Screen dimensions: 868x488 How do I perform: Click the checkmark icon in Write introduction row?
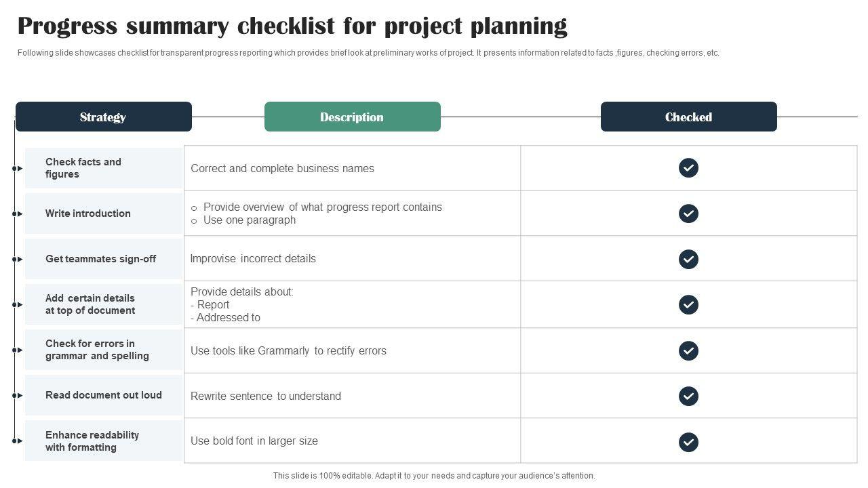point(688,213)
